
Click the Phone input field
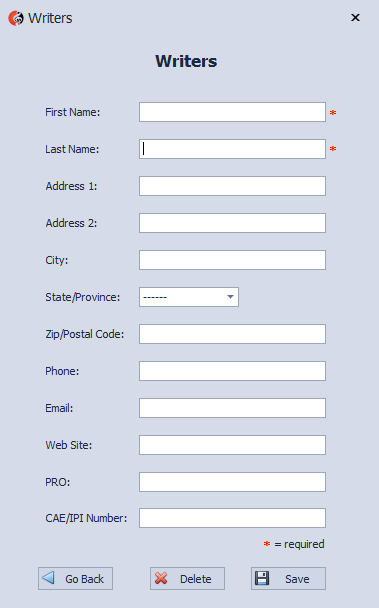point(232,371)
